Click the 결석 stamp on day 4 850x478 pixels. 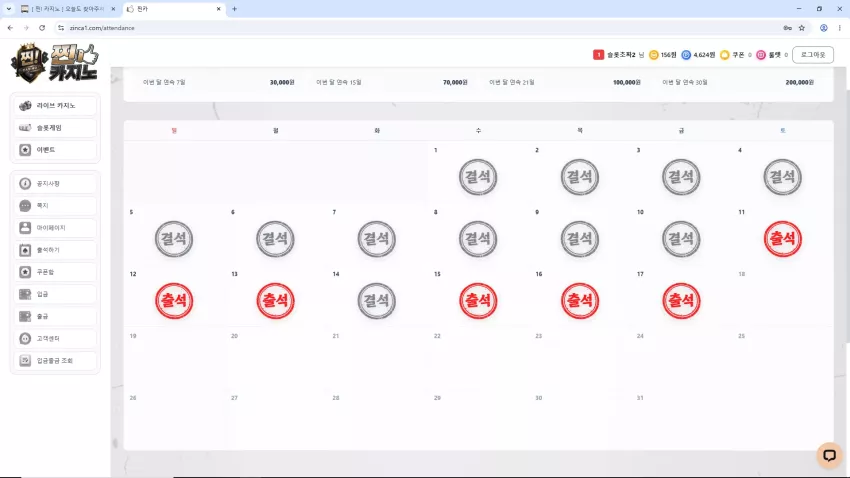pyautogui.click(x=782, y=177)
